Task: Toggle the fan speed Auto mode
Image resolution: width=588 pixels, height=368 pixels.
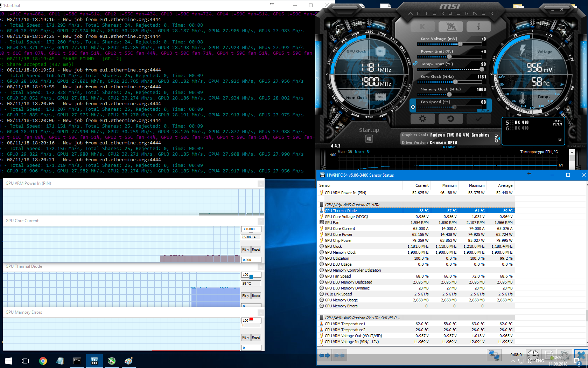Action: click(x=485, y=110)
